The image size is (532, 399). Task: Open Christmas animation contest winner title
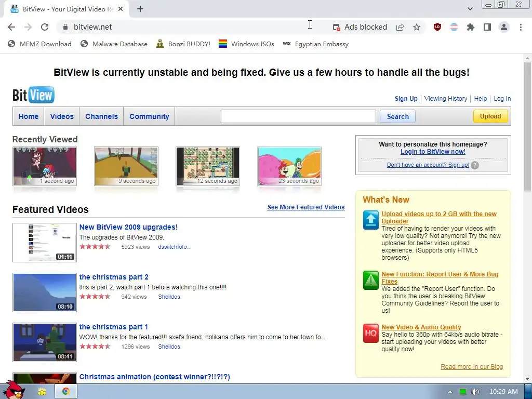pyautogui.click(x=154, y=377)
